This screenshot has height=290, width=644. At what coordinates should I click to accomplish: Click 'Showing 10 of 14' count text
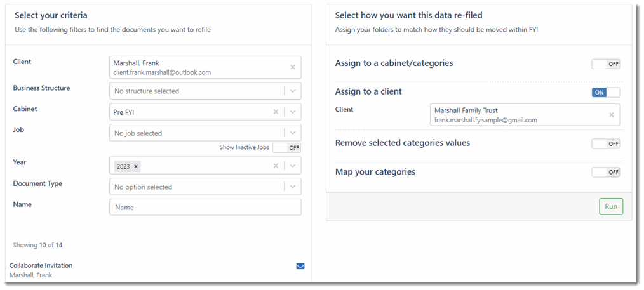click(37, 246)
